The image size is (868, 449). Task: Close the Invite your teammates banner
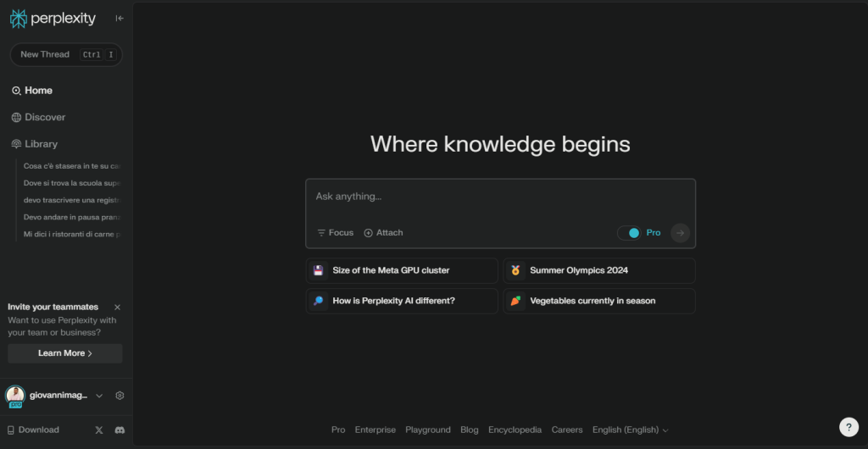117,307
